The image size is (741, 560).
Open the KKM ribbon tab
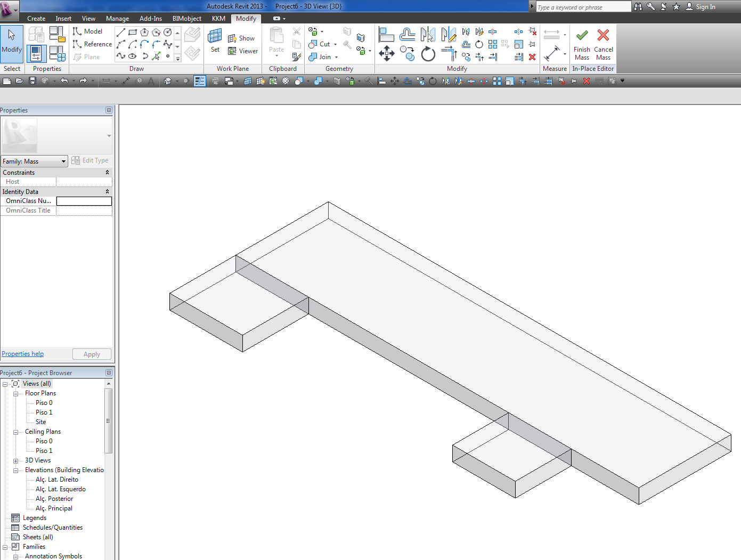pyautogui.click(x=218, y=19)
